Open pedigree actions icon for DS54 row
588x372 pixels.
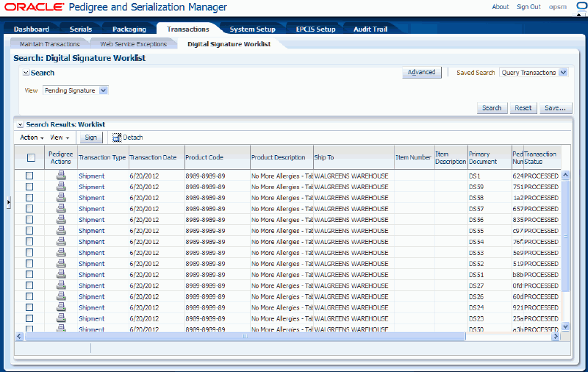tap(61, 241)
